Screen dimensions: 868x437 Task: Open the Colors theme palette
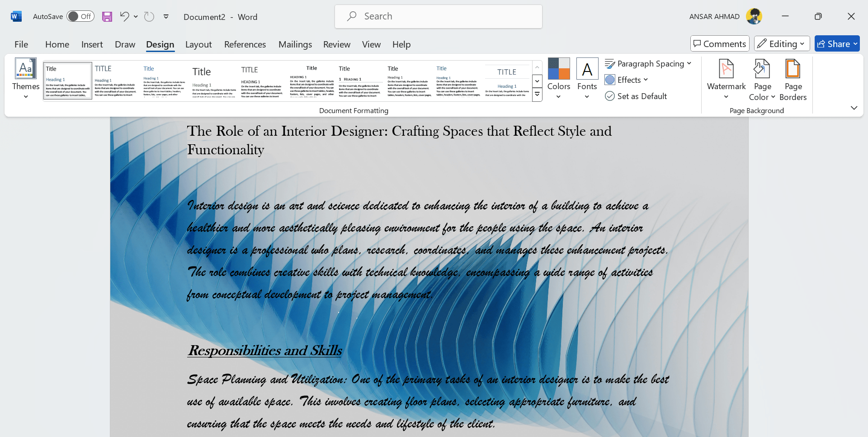tap(559, 78)
